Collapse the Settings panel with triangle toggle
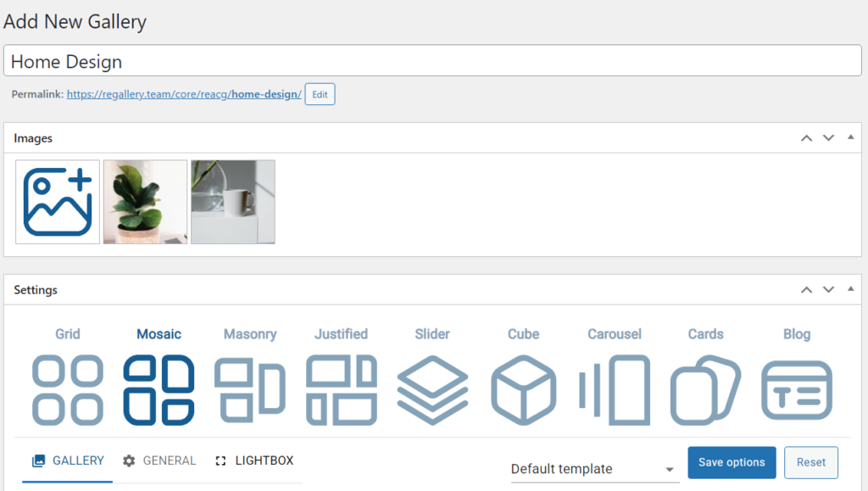This screenshot has height=491, width=868. click(x=850, y=290)
